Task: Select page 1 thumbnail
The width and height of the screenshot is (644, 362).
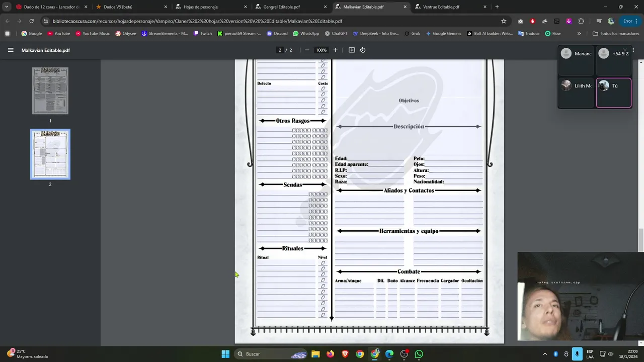Action: [x=50, y=91]
